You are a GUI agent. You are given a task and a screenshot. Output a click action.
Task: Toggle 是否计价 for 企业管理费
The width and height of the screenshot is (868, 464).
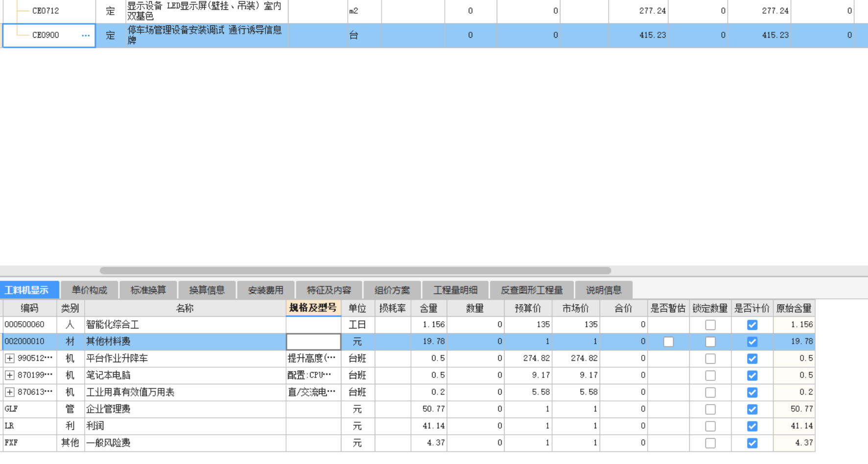tap(752, 409)
